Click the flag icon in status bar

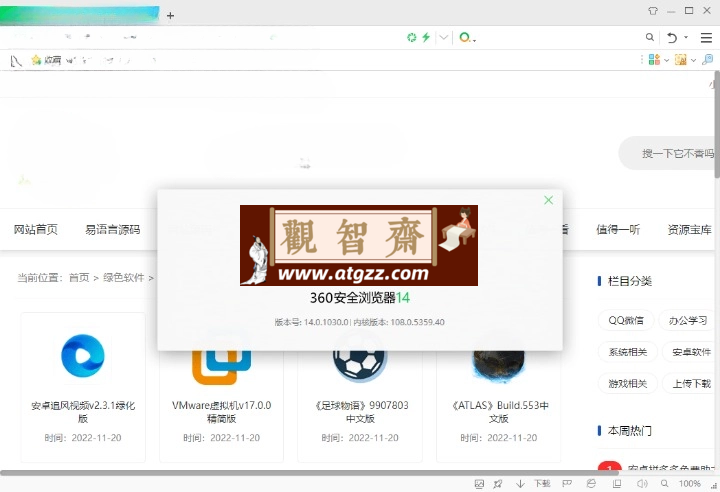[x=567, y=483]
